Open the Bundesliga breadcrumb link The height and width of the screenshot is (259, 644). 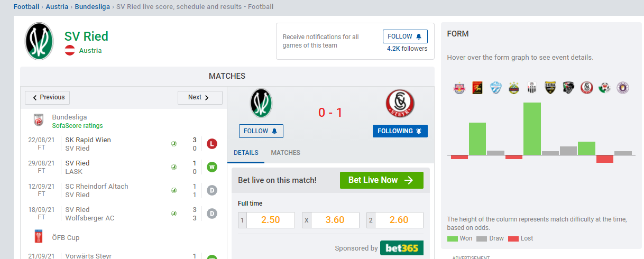click(92, 7)
